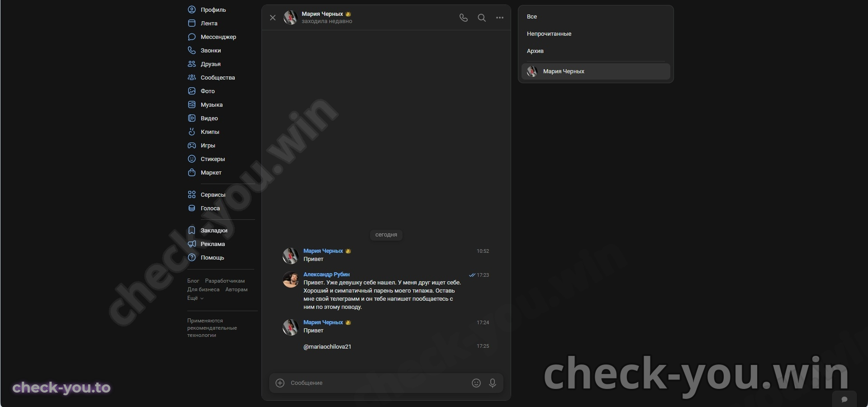The height and width of the screenshot is (407, 868).
Task: Expand the Ещё footer menu
Action: (x=195, y=298)
